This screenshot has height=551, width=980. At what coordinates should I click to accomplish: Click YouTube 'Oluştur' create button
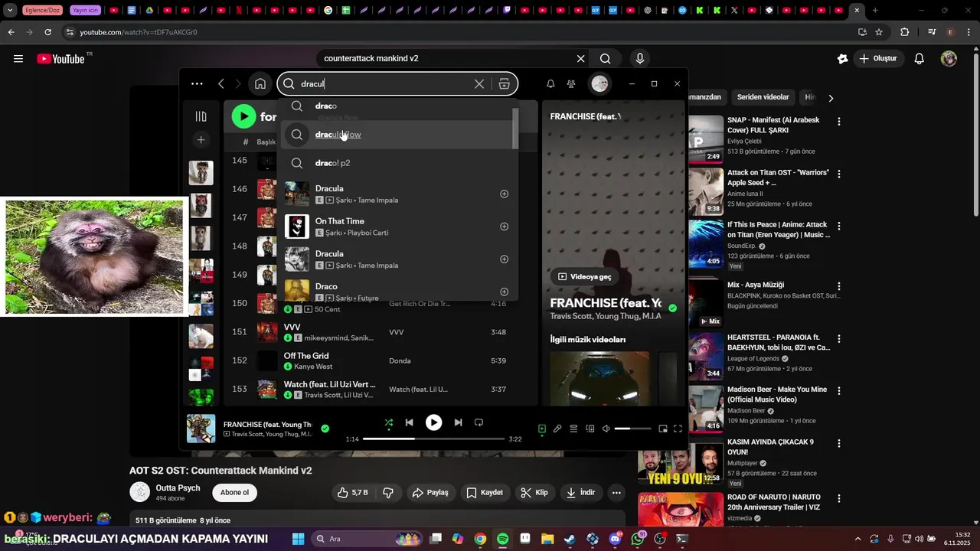coord(879,59)
